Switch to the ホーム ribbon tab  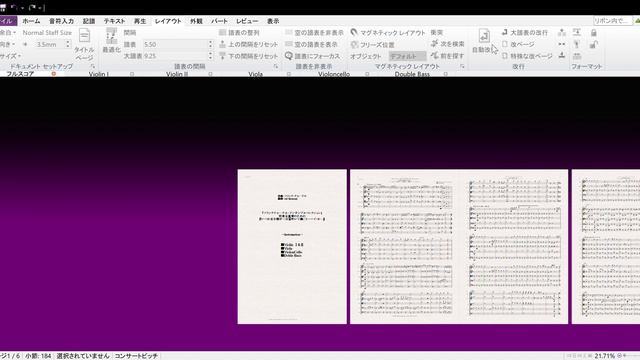click(x=31, y=21)
